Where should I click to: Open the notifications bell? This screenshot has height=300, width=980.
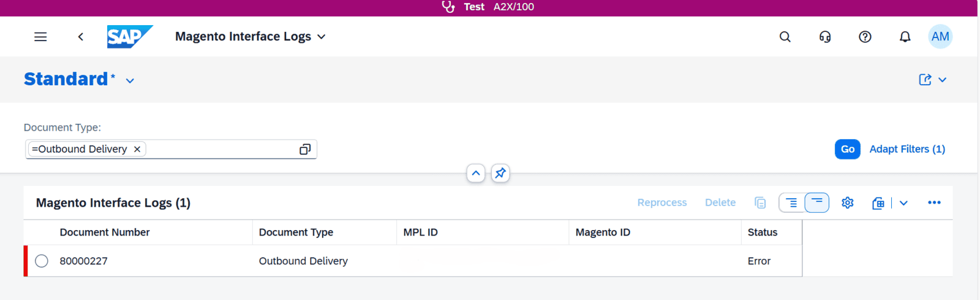tap(905, 37)
